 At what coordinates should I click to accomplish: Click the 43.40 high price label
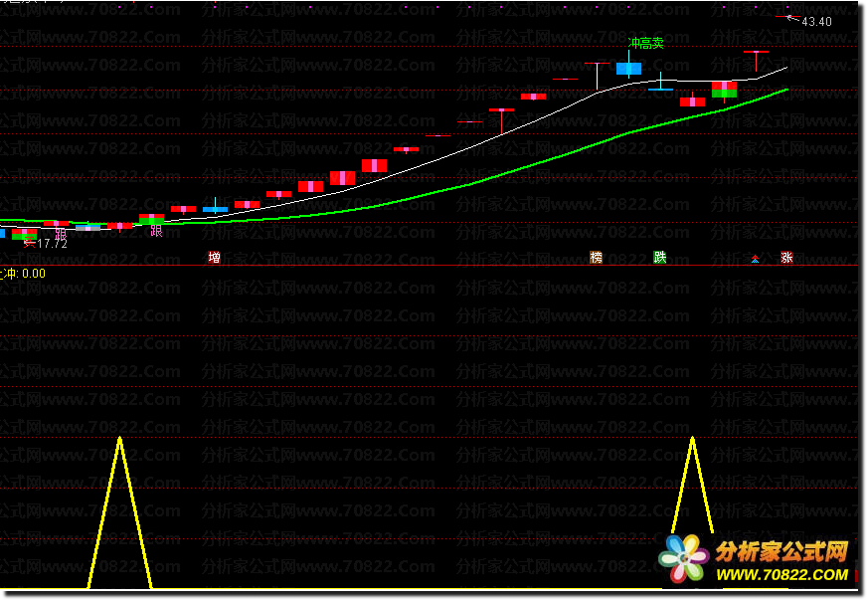click(x=816, y=22)
